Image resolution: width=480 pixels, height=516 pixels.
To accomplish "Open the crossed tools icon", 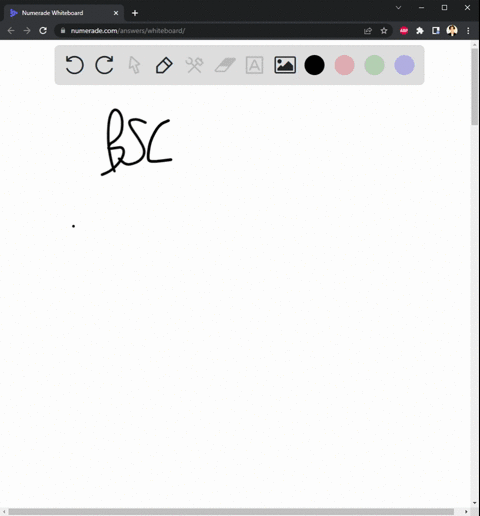I will [x=194, y=65].
